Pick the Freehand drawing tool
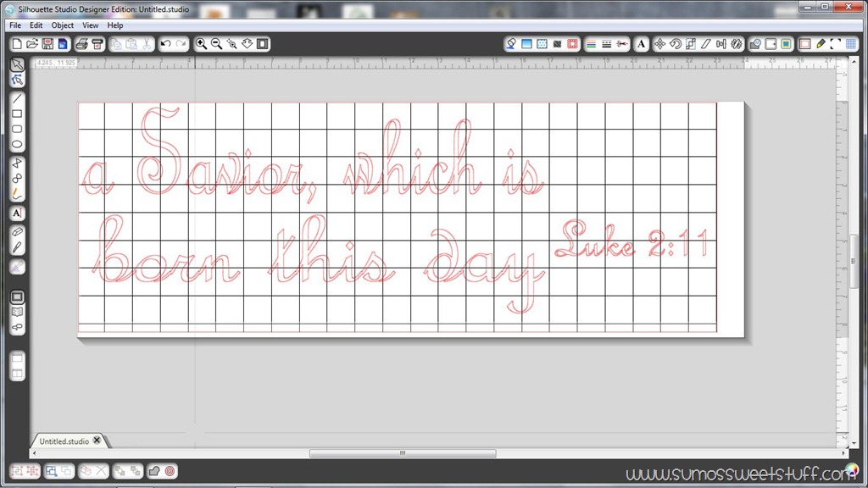Viewport: 868px width, 488px height. 17,194
